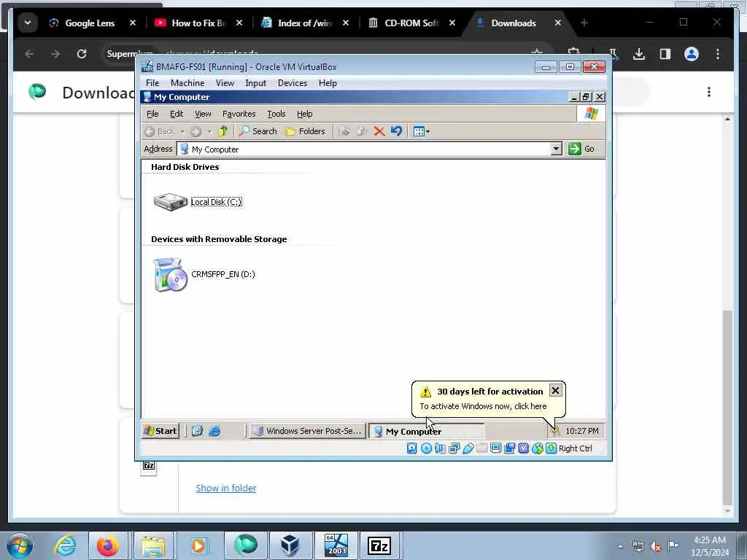
Task: Switch to the CD-ROM Soft browser tab
Action: point(411,23)
